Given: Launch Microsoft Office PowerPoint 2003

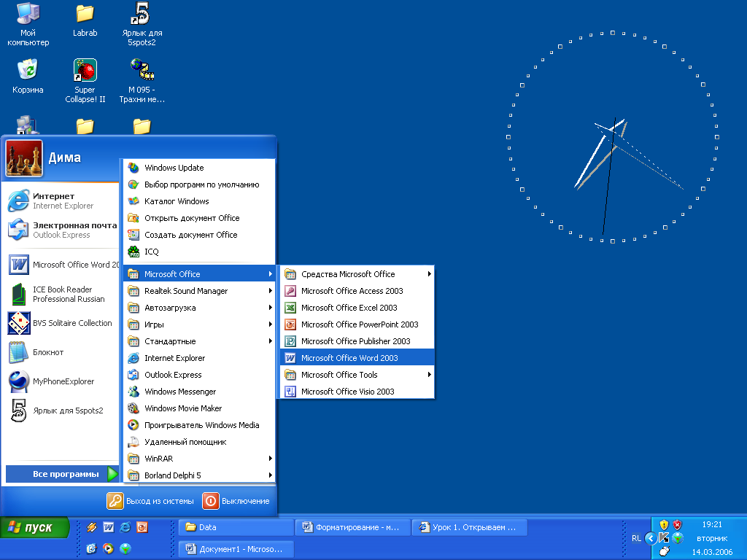Looking at the screenshot, I should [357, 324].
